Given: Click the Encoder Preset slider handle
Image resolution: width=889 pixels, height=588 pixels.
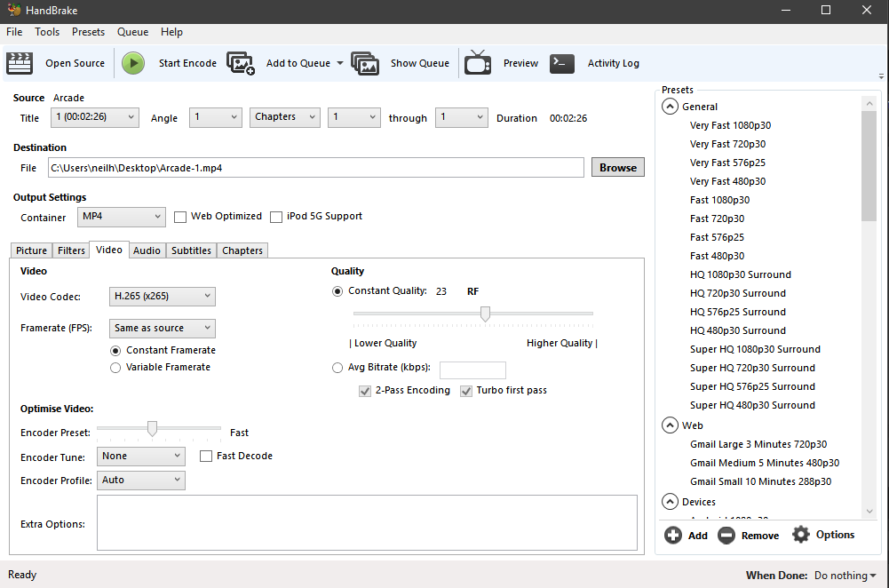Looking at the screenshot, I should [x=152, y=428].
